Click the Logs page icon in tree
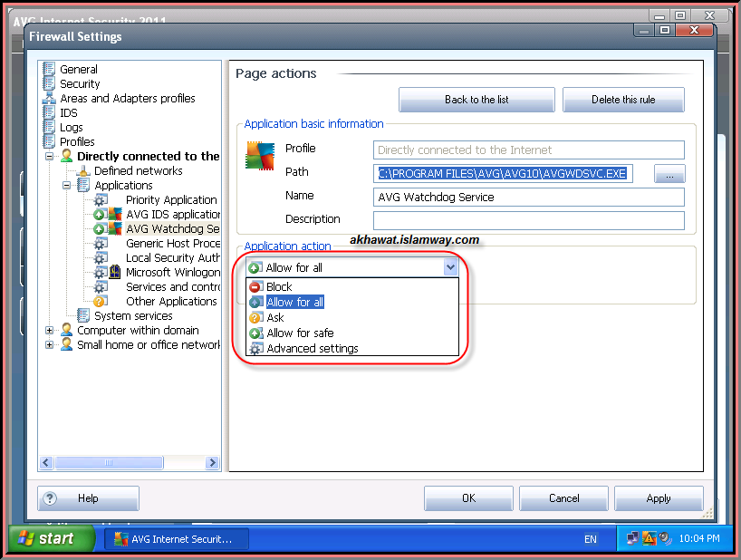741x560 pixels. (x=49, y=127)
